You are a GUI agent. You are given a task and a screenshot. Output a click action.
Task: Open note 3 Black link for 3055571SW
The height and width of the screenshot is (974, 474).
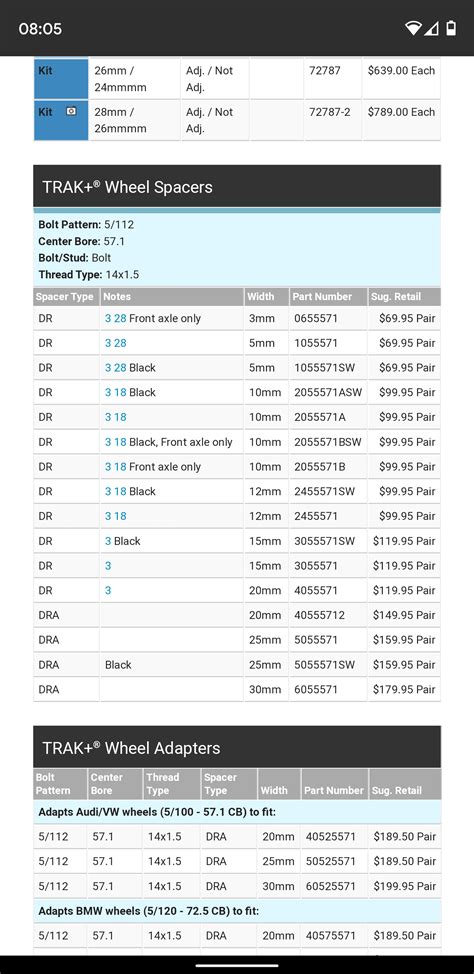pos(108,541)
